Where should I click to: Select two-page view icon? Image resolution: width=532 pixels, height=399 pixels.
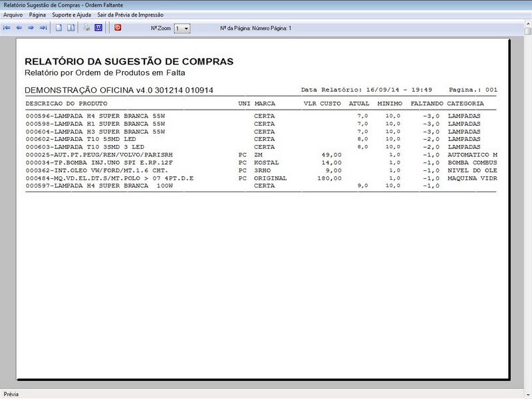coord(70,28)
